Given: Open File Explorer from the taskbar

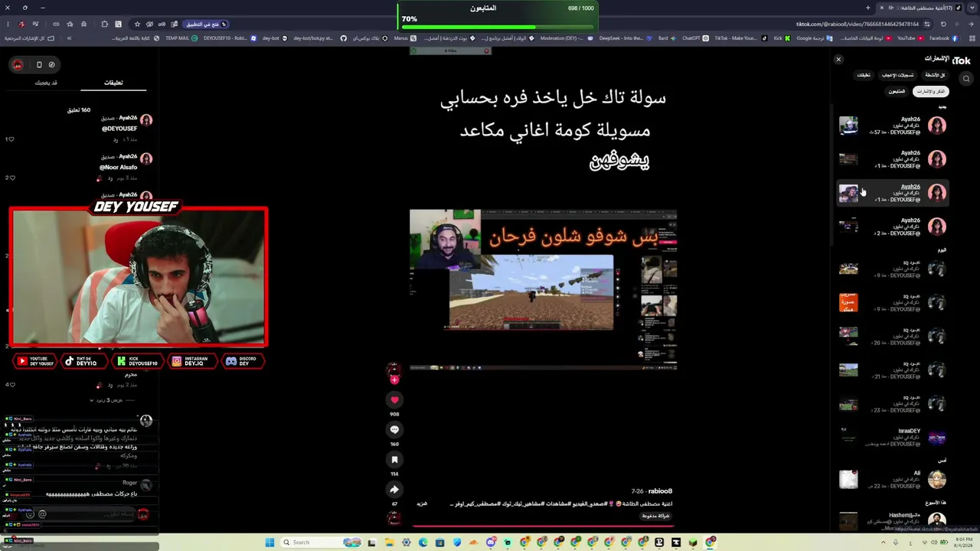Looking at the screenshot, I should pos(388,543).
